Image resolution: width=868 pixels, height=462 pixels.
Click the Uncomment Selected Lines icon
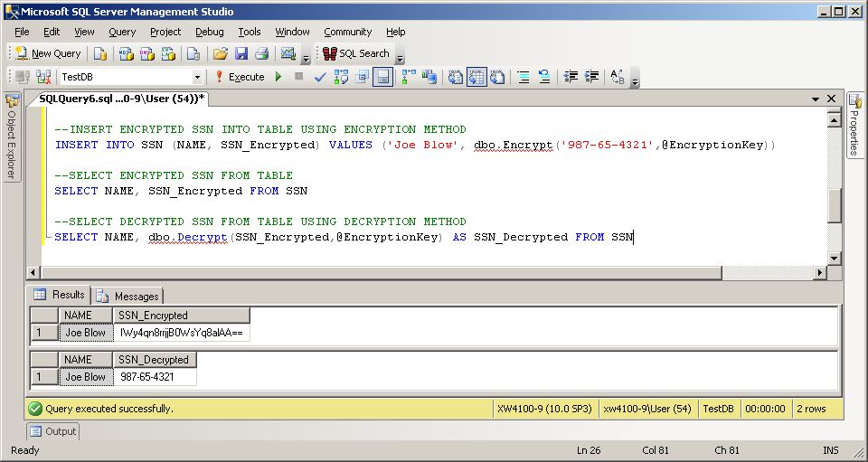[x=544, y=77]
